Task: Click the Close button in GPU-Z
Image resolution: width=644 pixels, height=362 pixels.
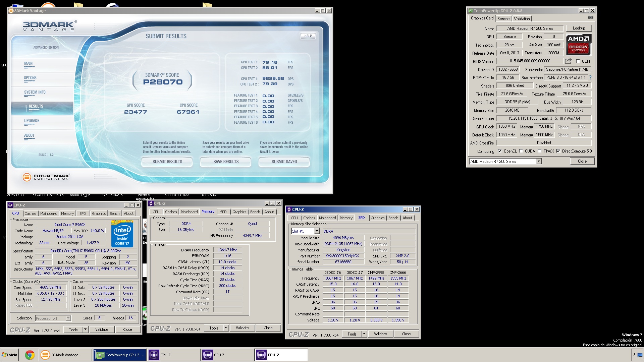Action: pyautogui.click(x=582, y=161)
